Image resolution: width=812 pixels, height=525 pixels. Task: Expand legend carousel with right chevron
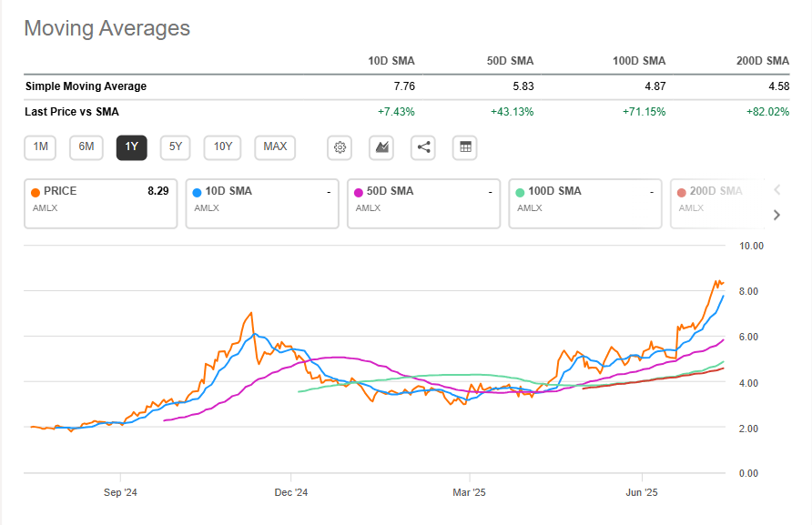click(x=776, y=215)
